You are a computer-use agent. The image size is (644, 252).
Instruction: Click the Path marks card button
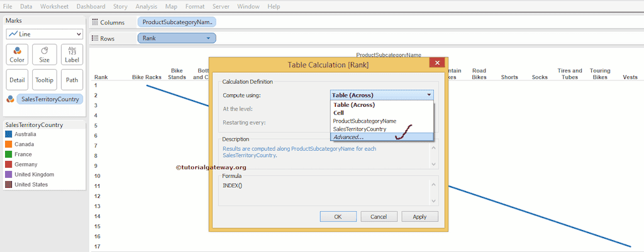point(72,80)
